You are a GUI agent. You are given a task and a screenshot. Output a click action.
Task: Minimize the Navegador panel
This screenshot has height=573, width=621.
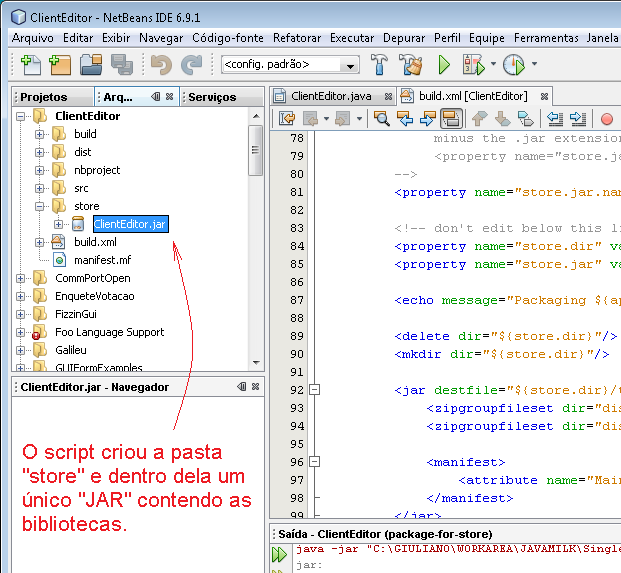[x=242, y=386]
